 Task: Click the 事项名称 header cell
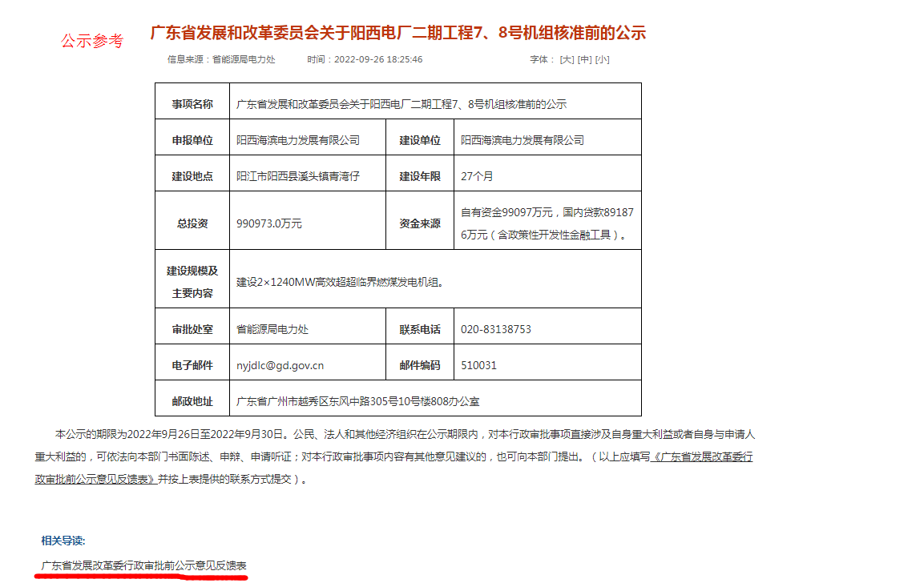tap(192, 101)
